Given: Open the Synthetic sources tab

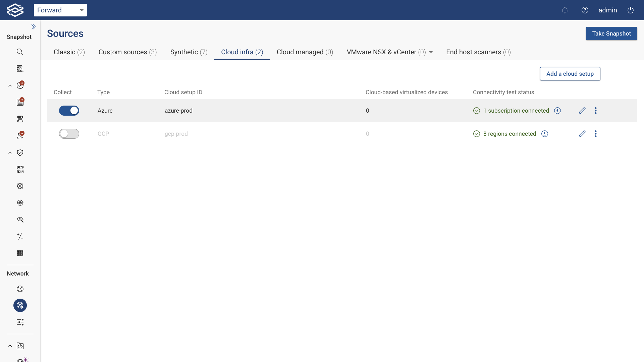Looking at the screenshot, I should [189, 52].
